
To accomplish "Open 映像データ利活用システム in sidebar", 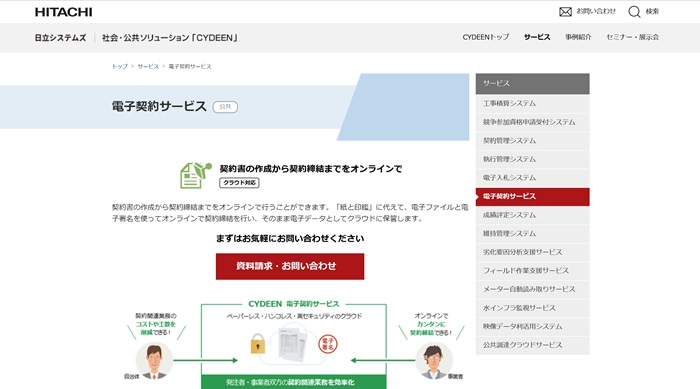I will [x=533, y=326].
